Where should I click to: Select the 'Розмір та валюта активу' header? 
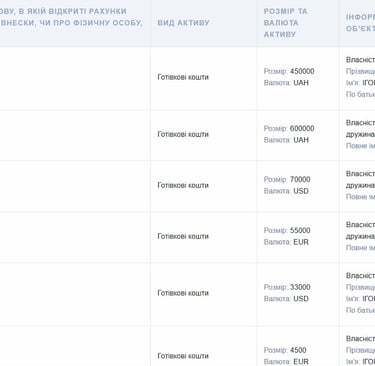click(285, 23)
